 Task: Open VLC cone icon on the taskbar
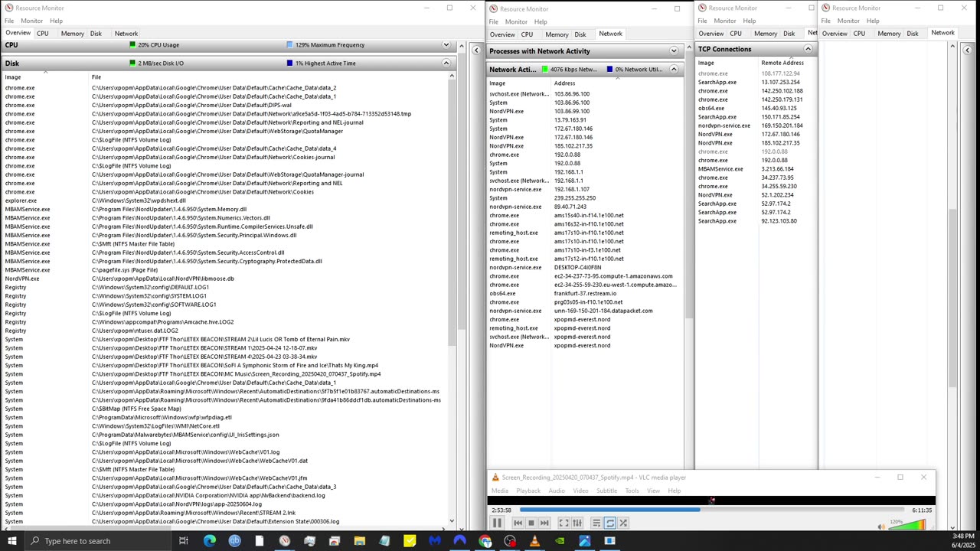[534, 541]
